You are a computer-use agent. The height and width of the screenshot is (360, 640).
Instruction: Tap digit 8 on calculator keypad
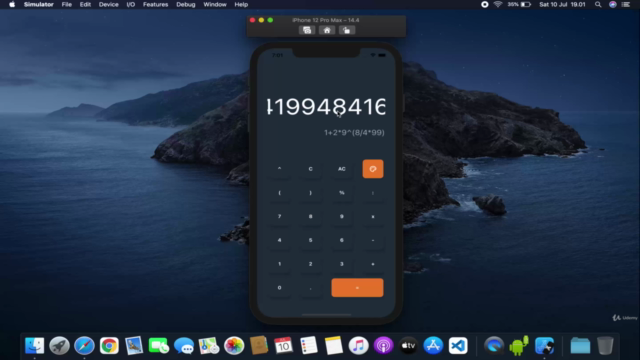pos(310,216)
